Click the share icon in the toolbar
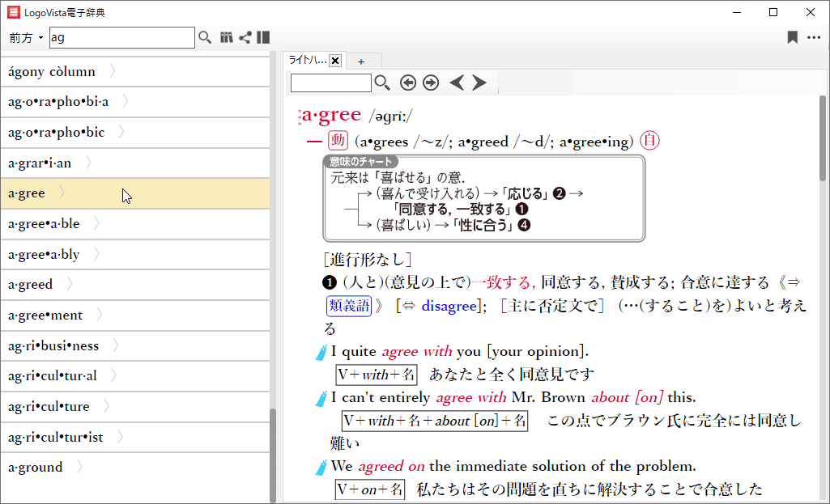 click(x=245, y=37)
